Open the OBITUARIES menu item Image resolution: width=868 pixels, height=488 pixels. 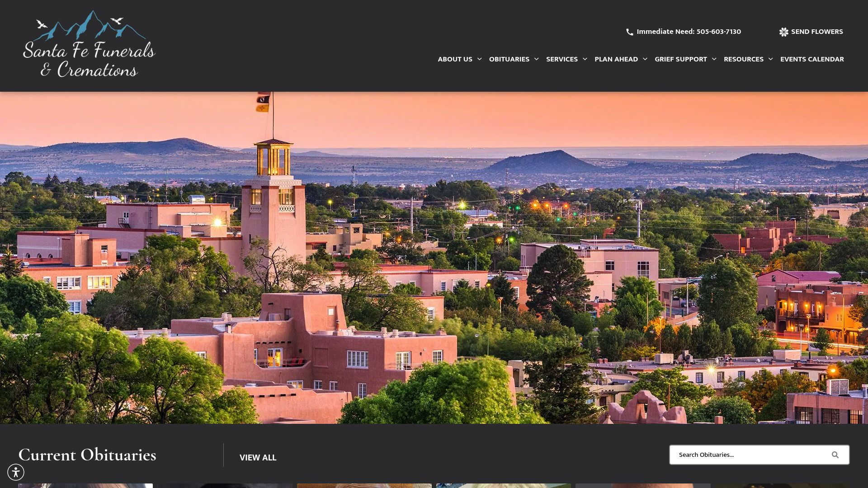click(x=509, y=59)
